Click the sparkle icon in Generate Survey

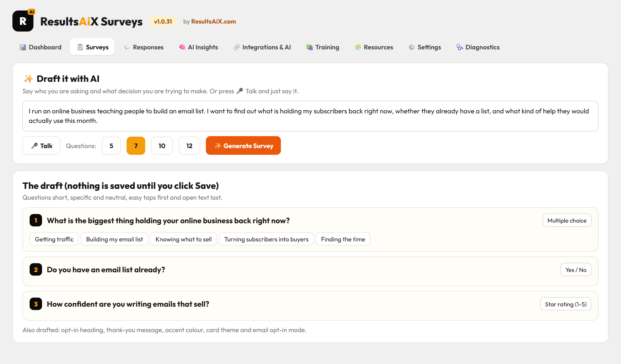click(218, 146)
